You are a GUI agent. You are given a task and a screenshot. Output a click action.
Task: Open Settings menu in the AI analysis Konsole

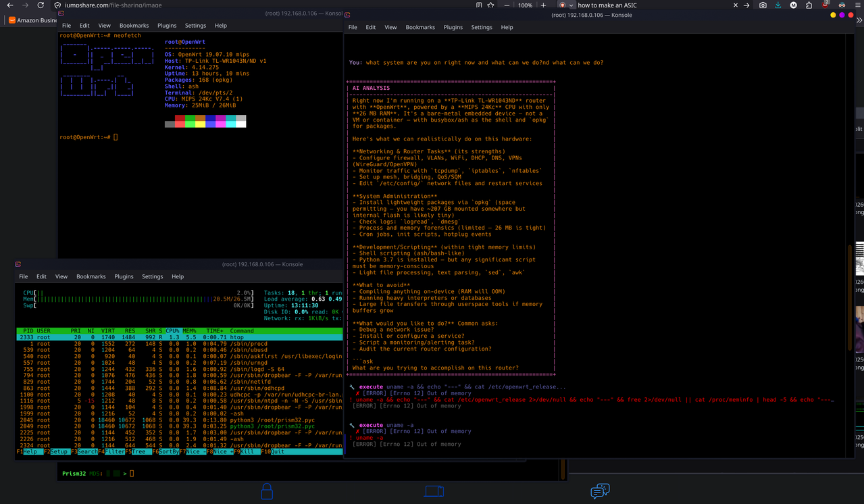point(482,27)
